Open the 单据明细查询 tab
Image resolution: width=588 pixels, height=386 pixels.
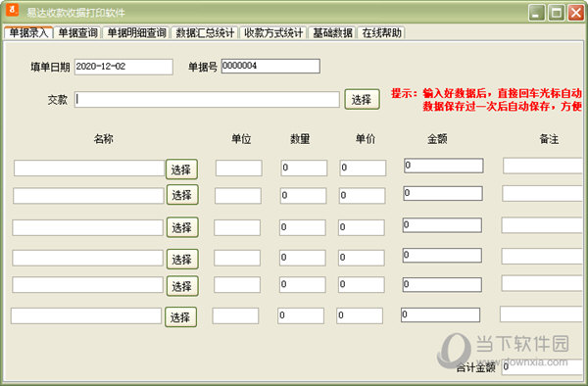[136, 32]
